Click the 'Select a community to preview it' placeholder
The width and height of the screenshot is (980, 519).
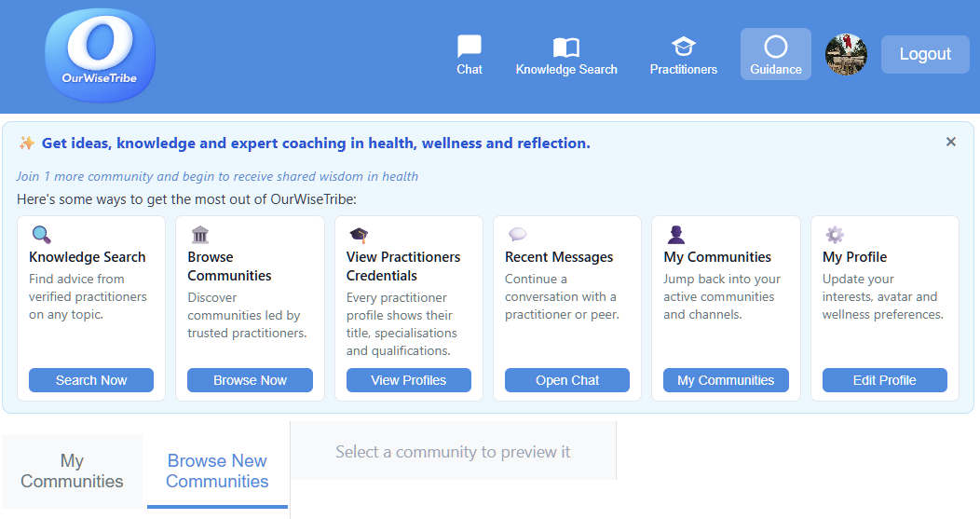[x=453, y=452]
